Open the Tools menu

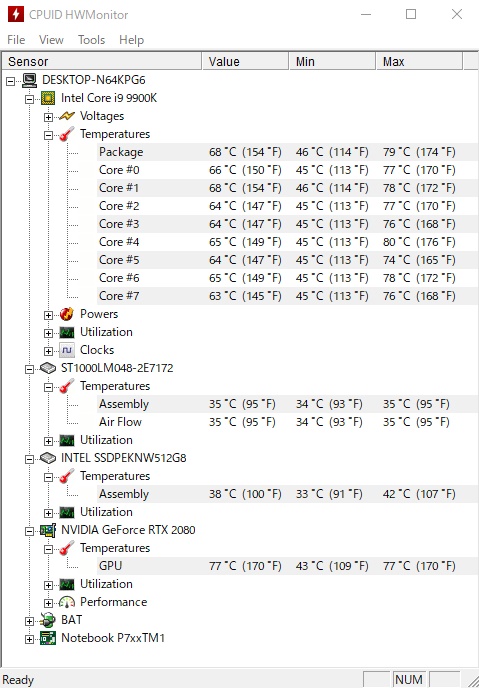(x=91, y=40)
